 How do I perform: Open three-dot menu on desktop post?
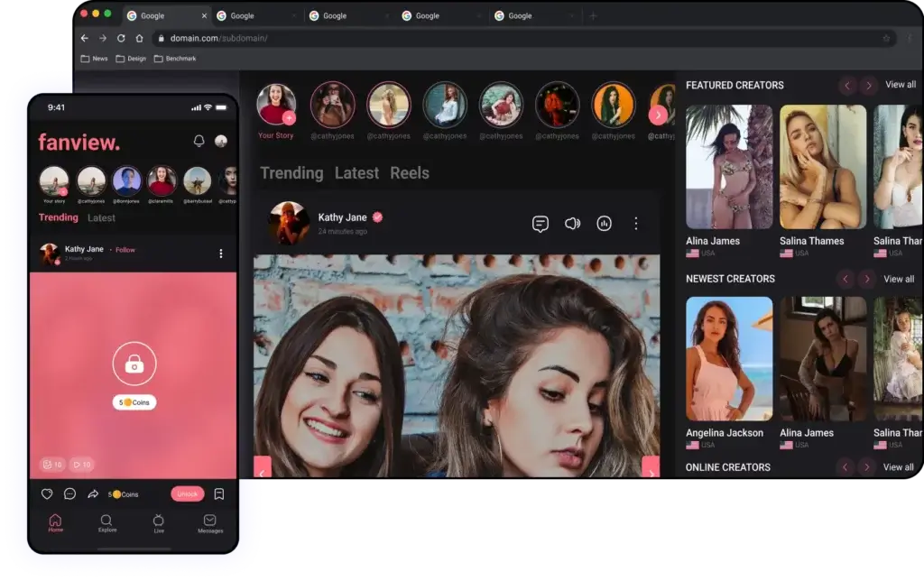coord(636,224)
